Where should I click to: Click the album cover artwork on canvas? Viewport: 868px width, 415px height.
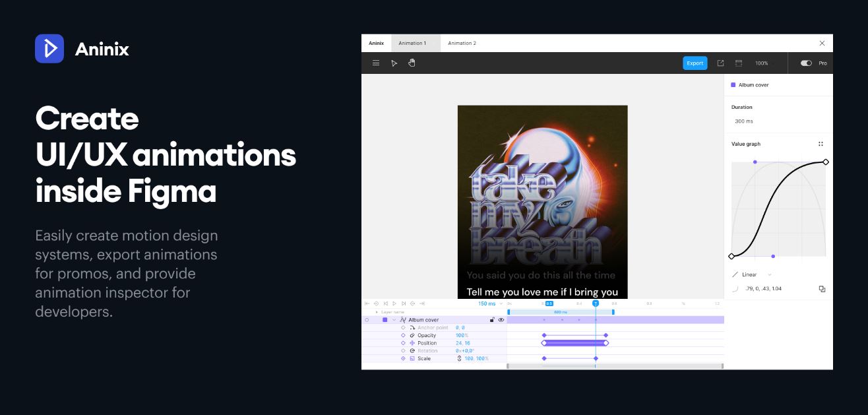click(x=543, y=202)
